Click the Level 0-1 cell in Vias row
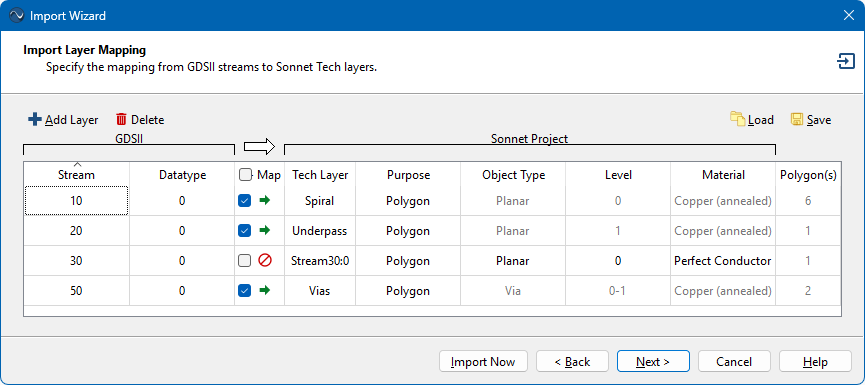This screenshot has width=865, height=385. [618, 291]
